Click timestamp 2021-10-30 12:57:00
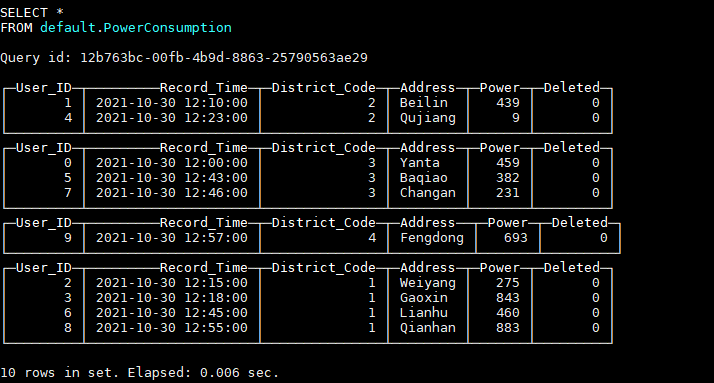Viewport: 714px width, 383px height. point(172,238)
